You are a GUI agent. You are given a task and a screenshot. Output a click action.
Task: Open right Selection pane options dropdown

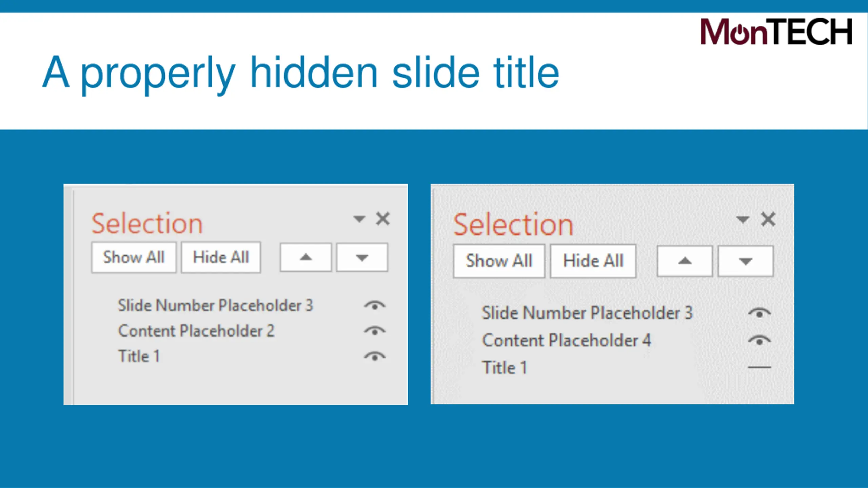(743, 220)
